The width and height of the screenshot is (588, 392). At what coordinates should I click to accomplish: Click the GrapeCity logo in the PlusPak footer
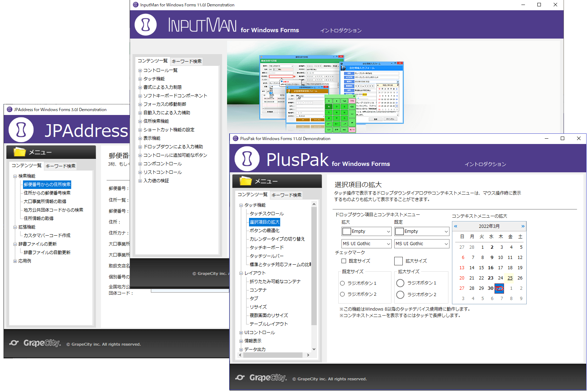(x=261, y=378)
